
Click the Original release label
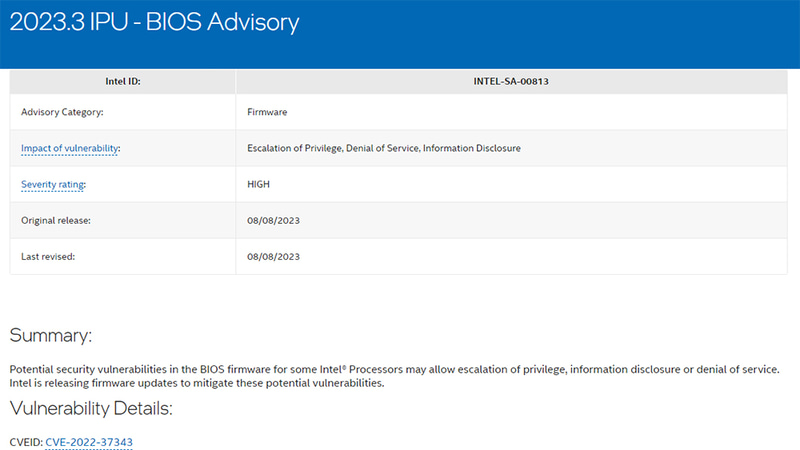click(x=56, y=220)
